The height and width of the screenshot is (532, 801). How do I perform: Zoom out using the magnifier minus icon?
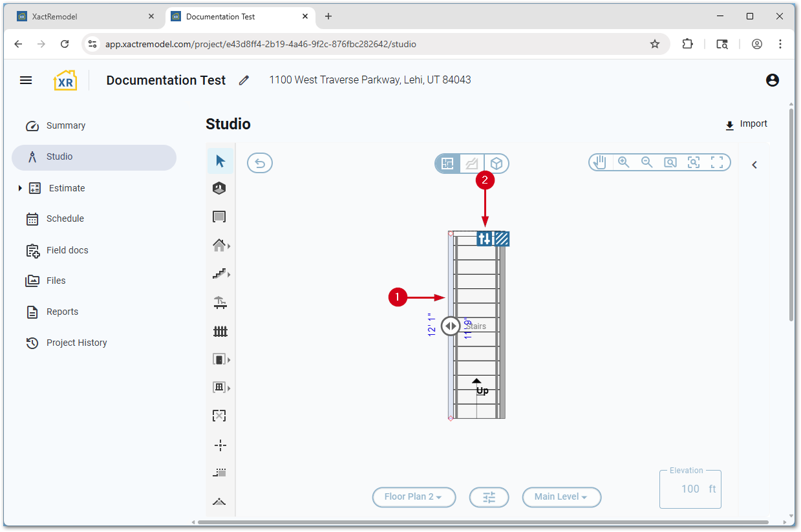click(646, 162)
